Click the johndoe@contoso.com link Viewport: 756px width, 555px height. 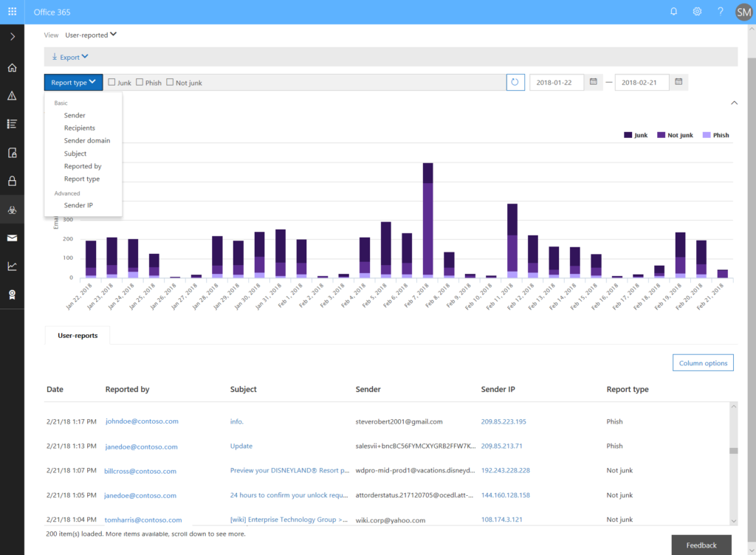[x=143, y=421]
